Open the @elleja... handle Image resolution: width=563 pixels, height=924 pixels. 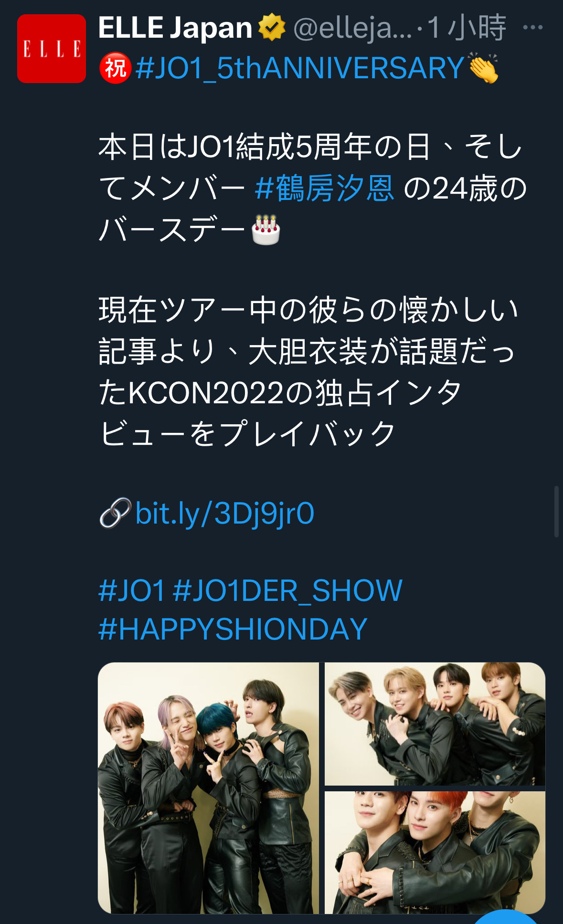[x=352, y=28]
